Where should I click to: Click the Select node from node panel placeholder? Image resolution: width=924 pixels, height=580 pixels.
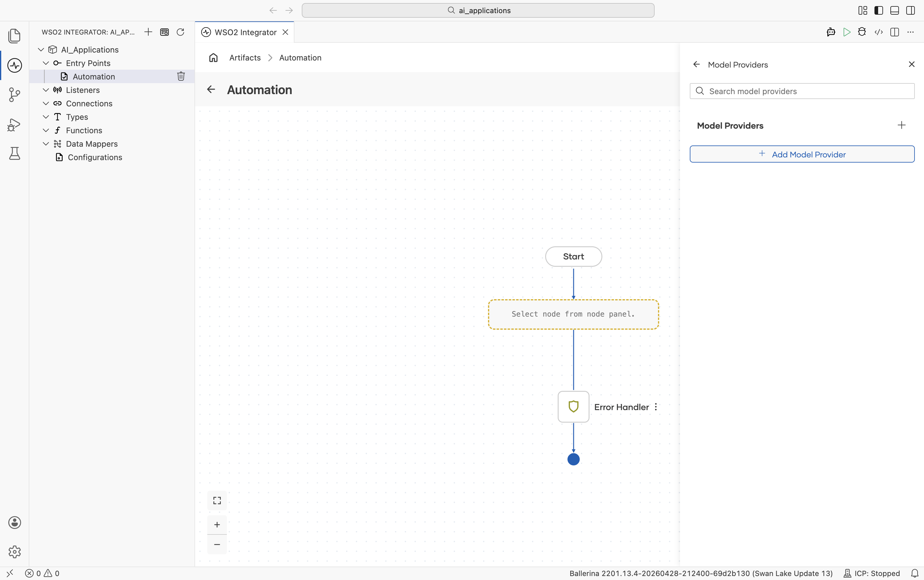pos(573,314)
